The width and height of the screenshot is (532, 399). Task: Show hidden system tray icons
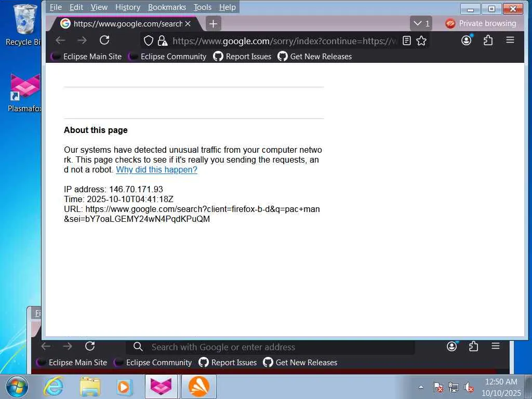point(421,387)
